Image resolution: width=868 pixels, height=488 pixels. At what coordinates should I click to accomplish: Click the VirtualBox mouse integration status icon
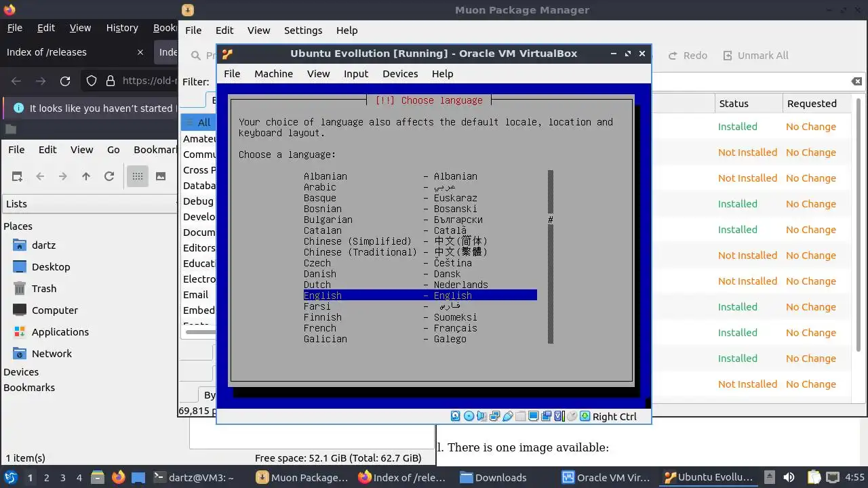tap(572, 416)
